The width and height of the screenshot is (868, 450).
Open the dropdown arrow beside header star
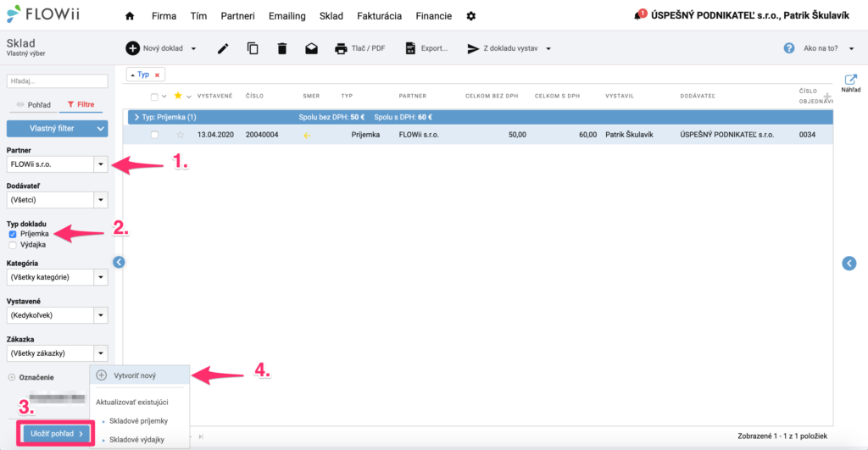(189, 97)
